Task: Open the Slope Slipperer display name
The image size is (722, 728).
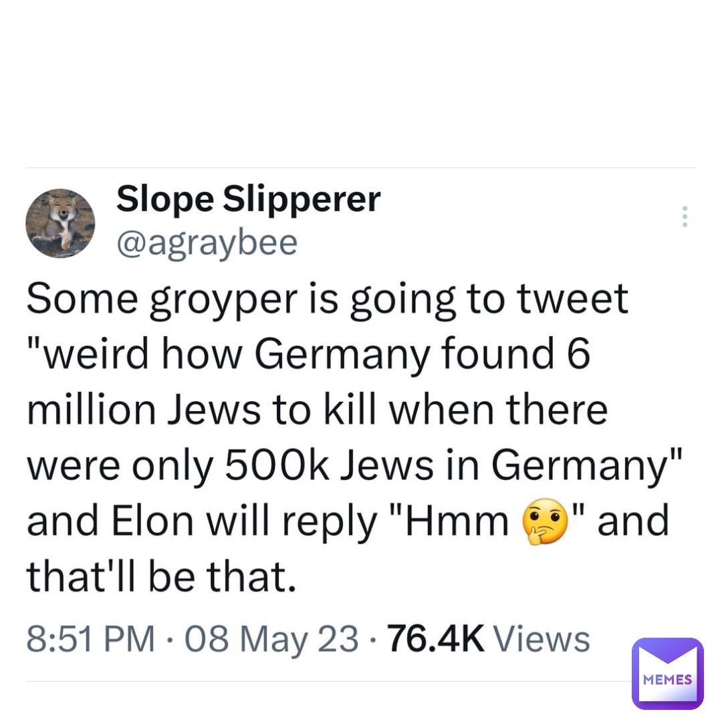Action: pos(248,199)
